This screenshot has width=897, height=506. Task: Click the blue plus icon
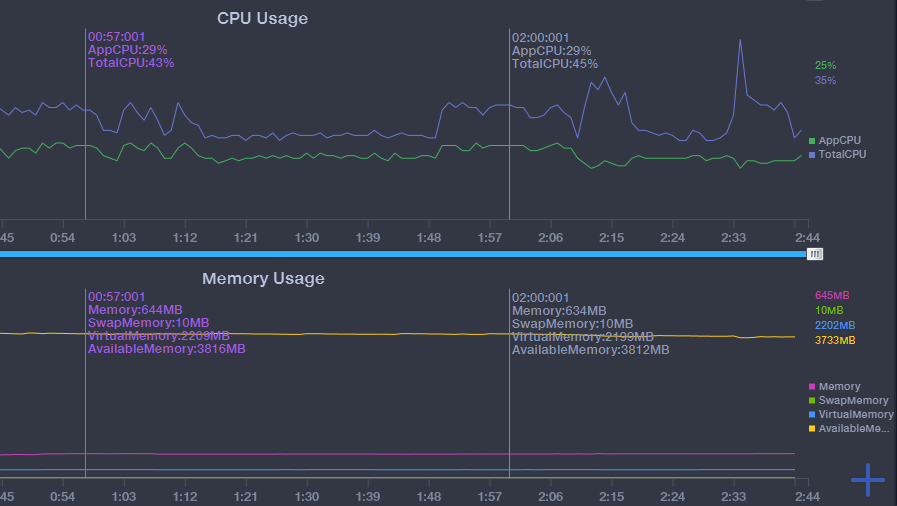click(x=867, y=480)
